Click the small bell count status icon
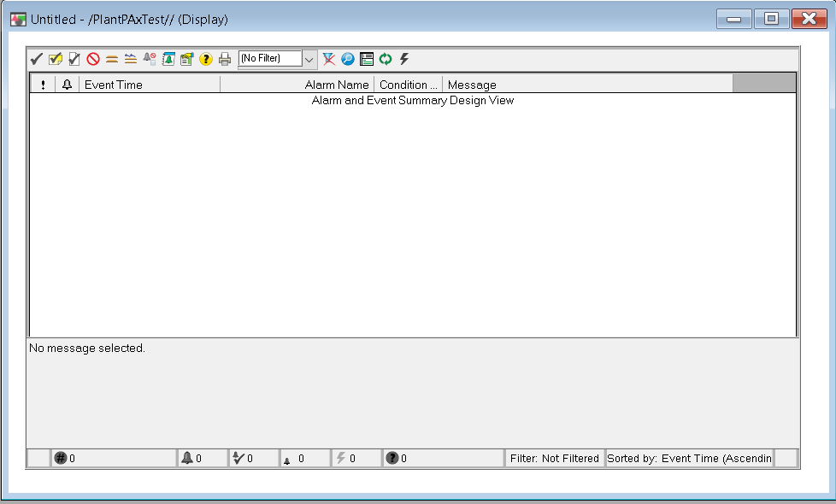The image size is (836, 504). pos(287,460)
